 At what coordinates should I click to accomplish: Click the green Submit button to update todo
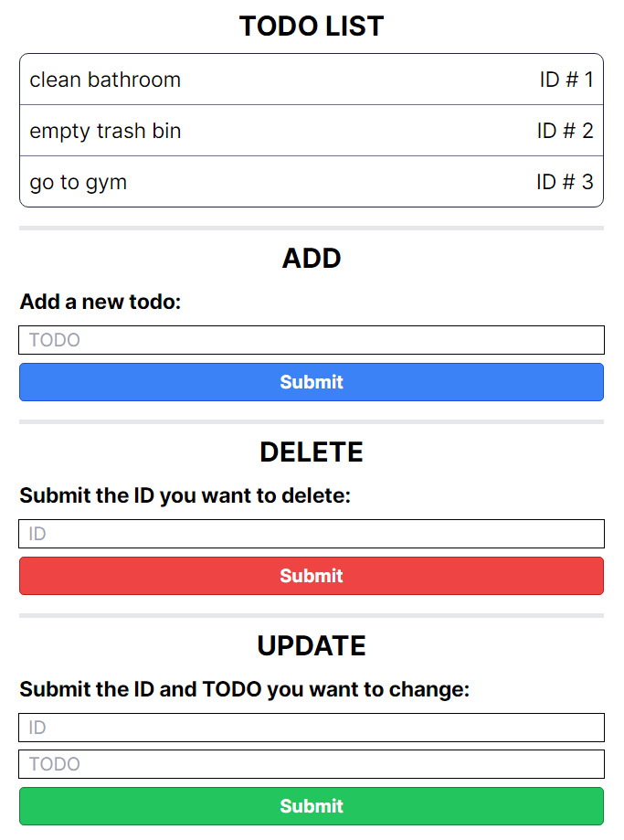click(x=312, y=806)
